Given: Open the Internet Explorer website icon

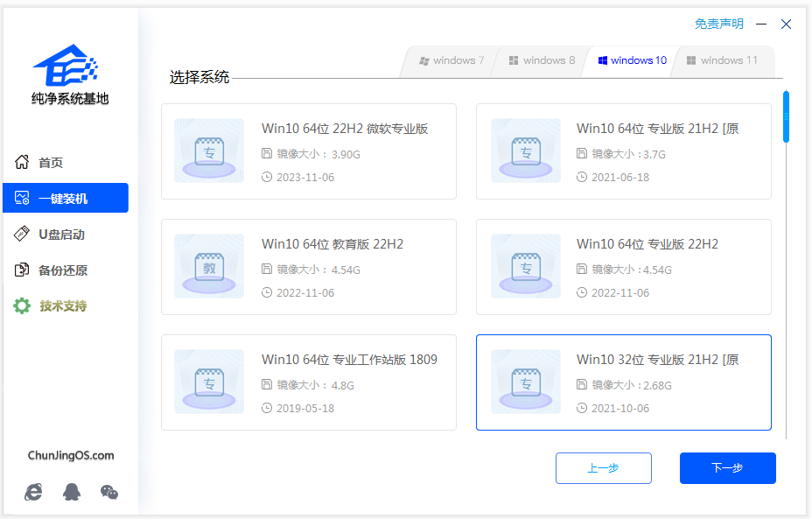Looking at the screenshot, I should coord(33,492).
